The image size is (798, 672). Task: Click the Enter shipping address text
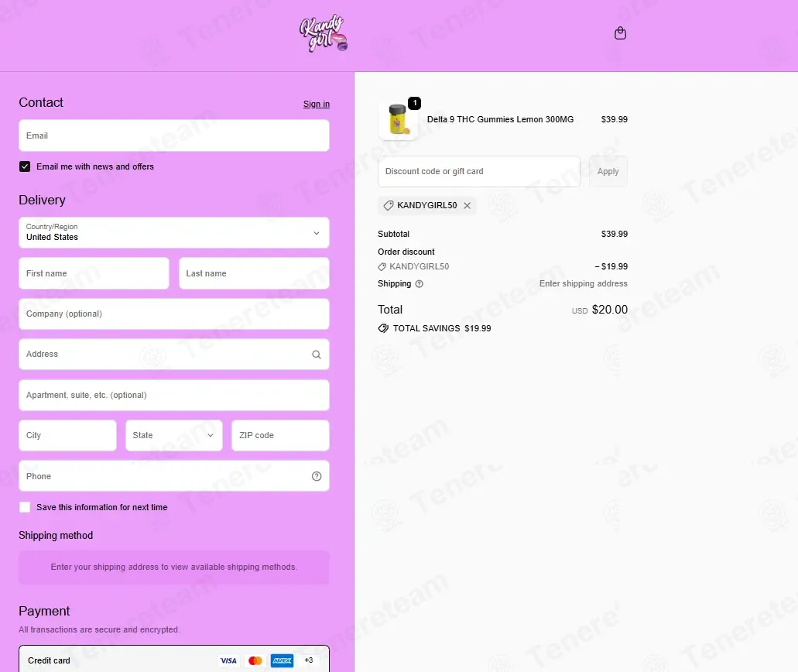coord(584,283)
